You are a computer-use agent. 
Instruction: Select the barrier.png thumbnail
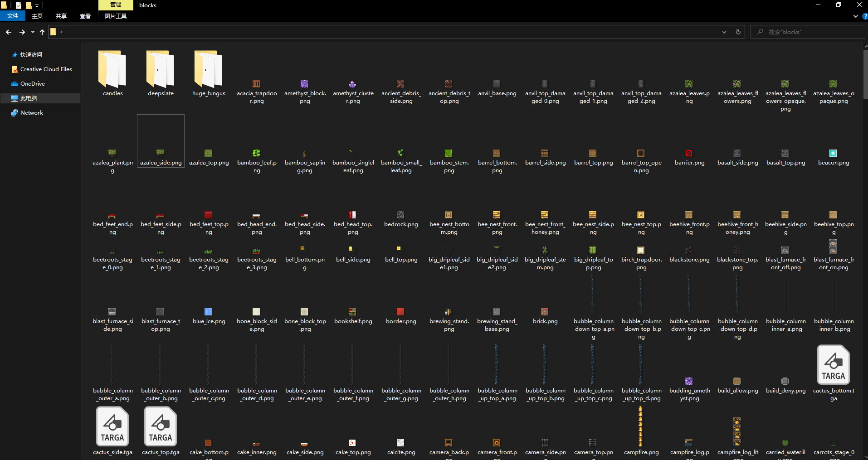(689, 153)
